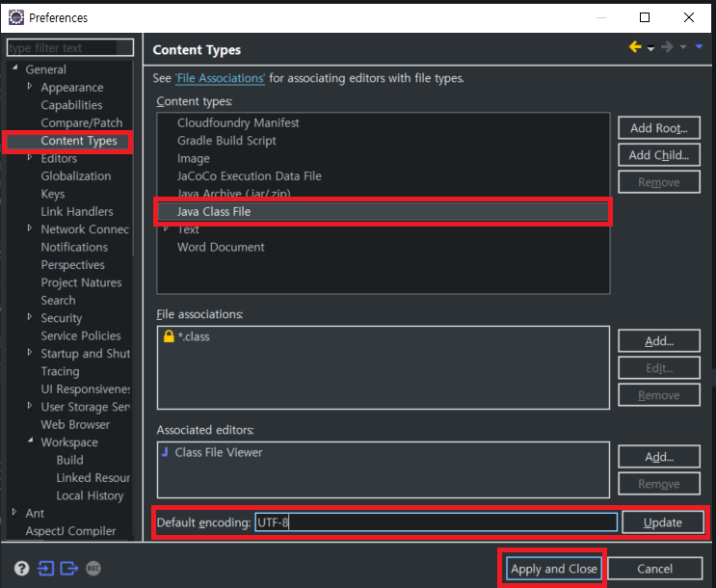Select Compare/Patch in the tree
This screenshot has width=716, height=588.
(82, 122)
